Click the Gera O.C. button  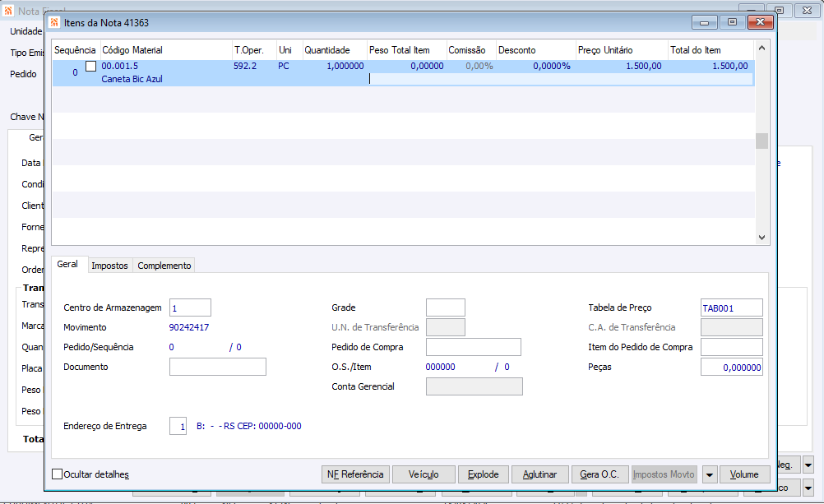(x=599, y=474)
